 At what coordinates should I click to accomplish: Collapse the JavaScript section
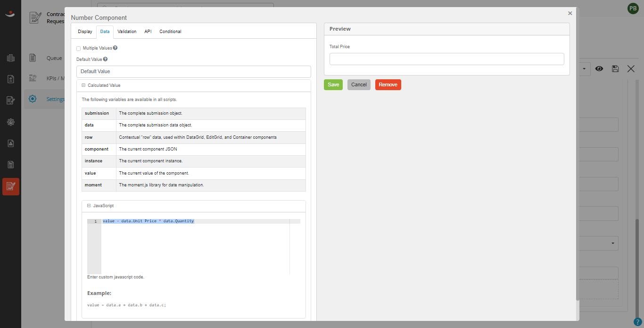[89, 206]
